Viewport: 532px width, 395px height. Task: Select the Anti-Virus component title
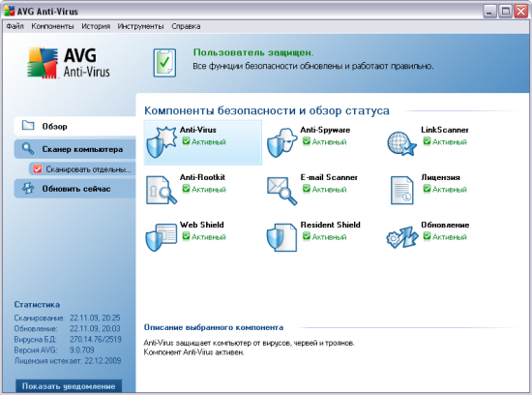coord(197,130)
